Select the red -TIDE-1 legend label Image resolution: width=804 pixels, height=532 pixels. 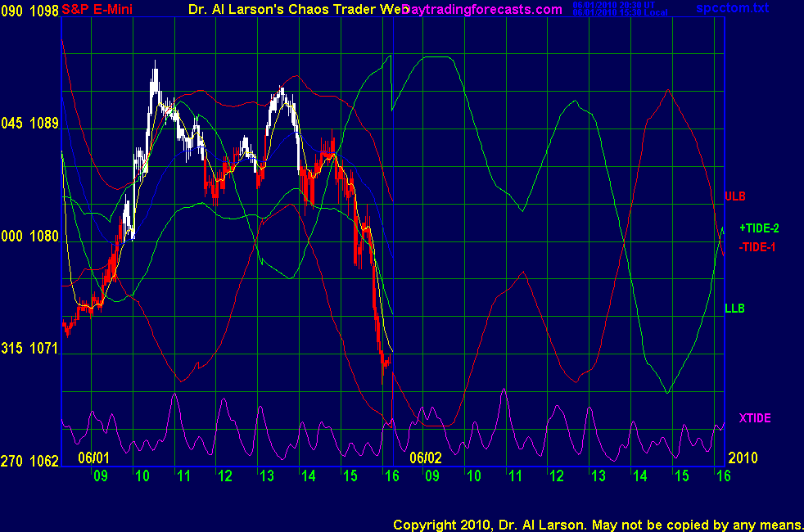[x=757, y=246]
